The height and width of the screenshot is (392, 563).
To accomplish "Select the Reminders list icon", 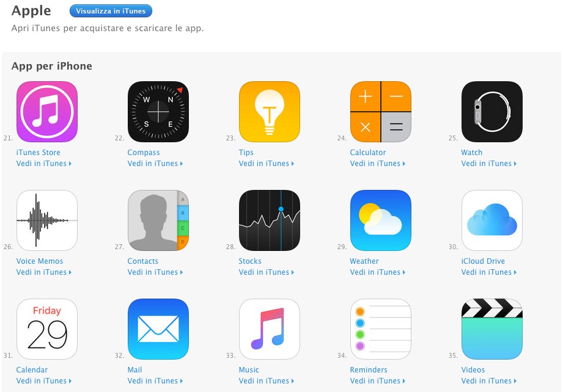I will 381,329.
